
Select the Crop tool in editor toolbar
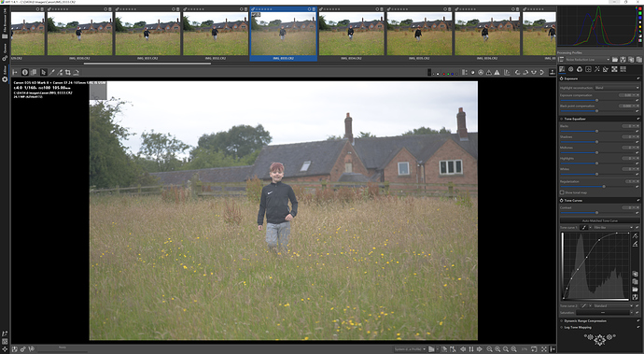68,72
